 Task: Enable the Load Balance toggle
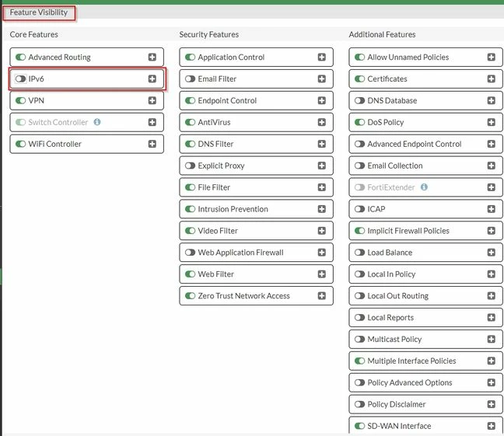pos(359,253)
